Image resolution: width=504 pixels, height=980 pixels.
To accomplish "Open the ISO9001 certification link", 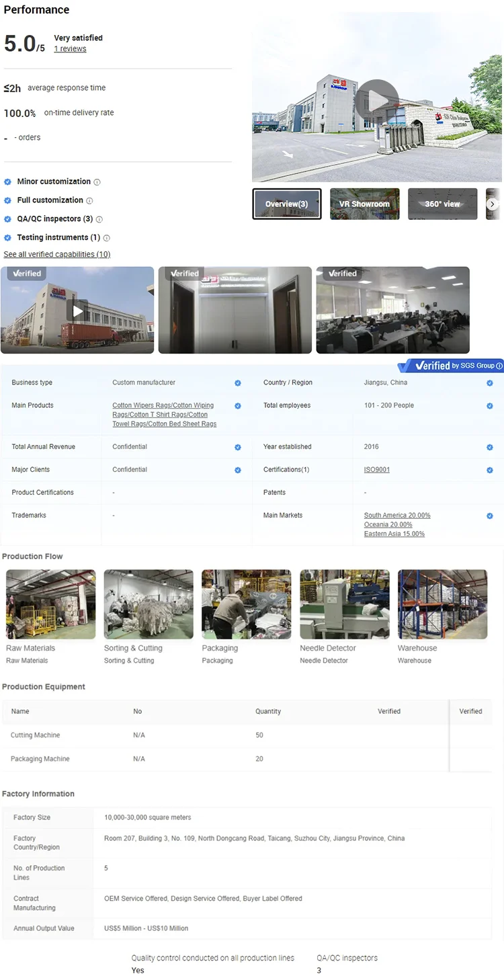I will coord(376,470).
